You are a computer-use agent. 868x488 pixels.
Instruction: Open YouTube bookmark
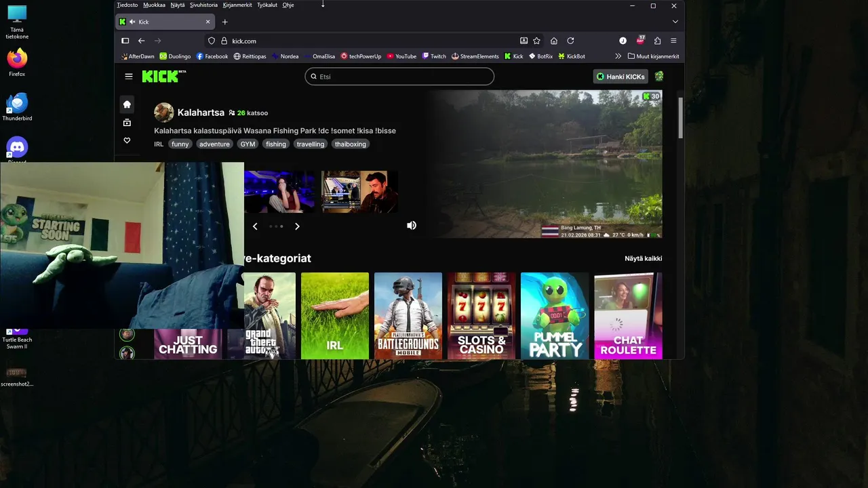(401, 56)
